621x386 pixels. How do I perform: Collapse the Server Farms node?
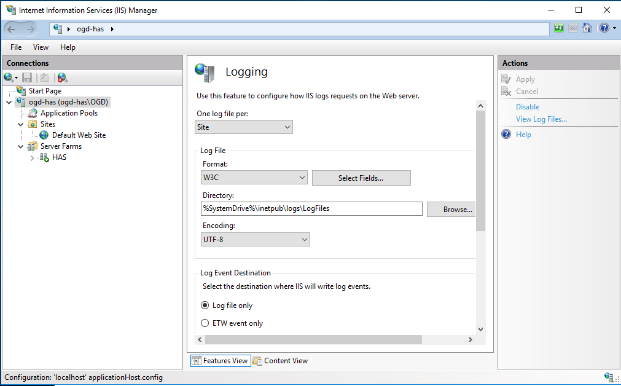click(21, 146)
